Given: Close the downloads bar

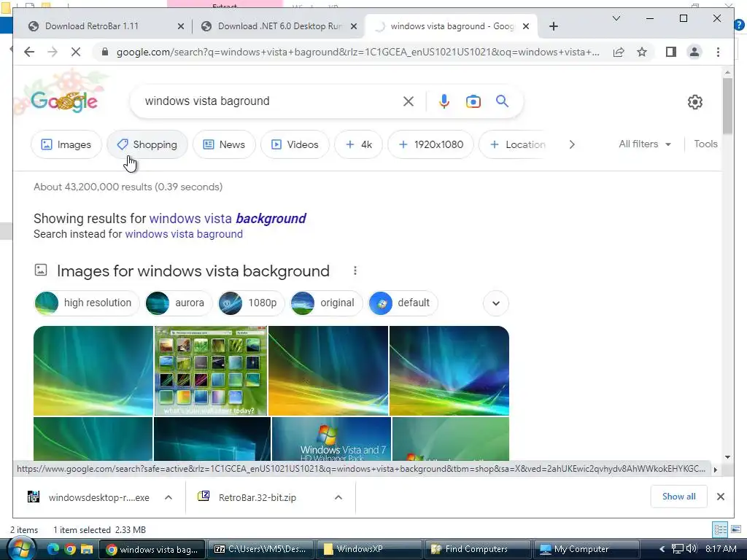Looking at the screenshot, I should point(720,497).
